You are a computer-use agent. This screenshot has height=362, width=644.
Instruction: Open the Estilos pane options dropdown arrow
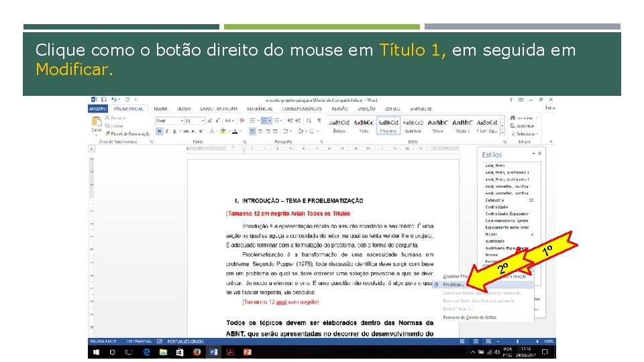click(x=533, y=154)
